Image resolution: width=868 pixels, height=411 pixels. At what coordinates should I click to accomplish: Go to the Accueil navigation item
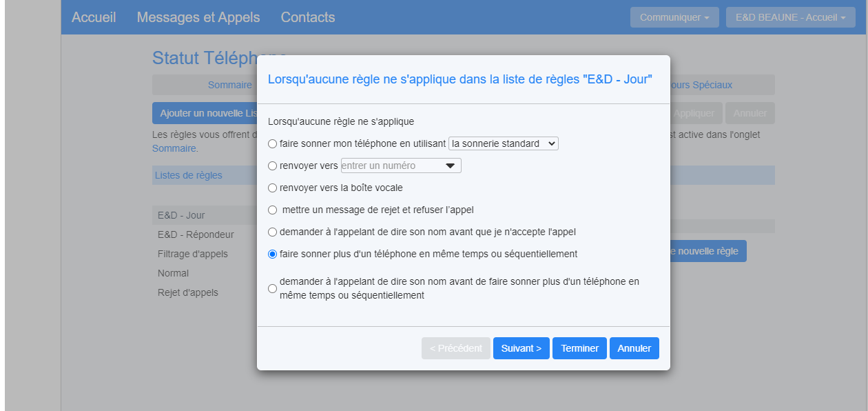pos(94,17)
